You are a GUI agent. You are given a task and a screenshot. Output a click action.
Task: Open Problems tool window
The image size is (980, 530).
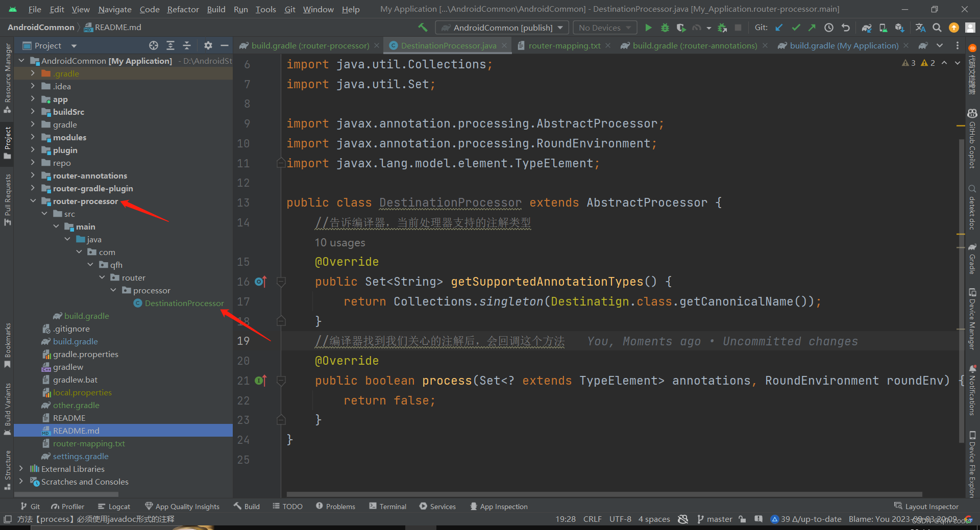[335, 507]
